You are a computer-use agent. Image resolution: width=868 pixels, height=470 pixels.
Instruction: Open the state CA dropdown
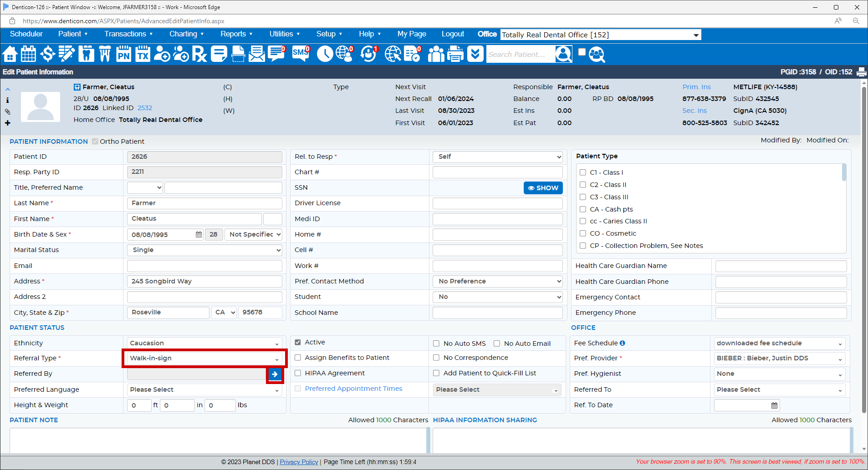224,312
